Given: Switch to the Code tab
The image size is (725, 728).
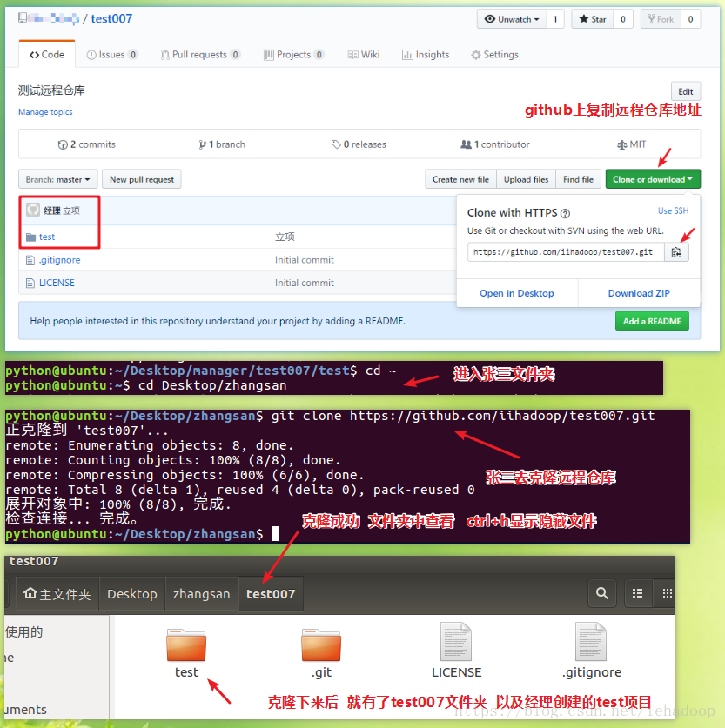Looking at the screenshot, I should coord(47,54).
